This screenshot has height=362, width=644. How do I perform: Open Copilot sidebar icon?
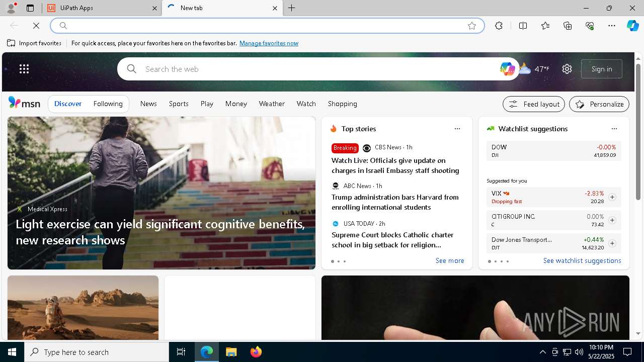(x=633, y=26)
